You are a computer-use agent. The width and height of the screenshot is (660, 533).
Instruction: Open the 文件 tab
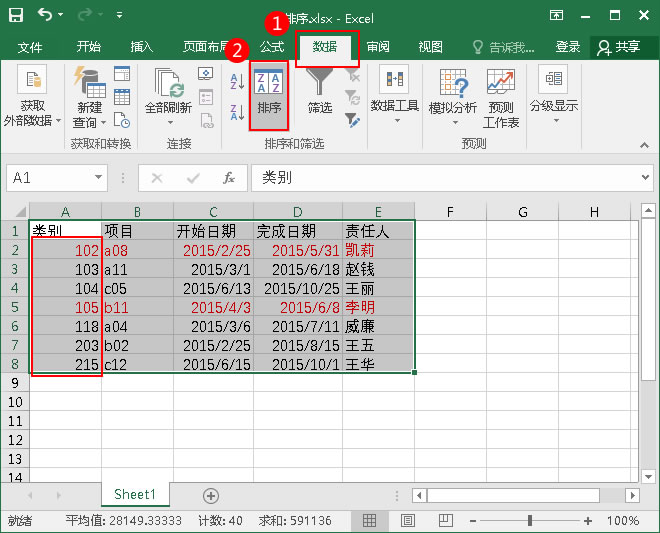30,47
